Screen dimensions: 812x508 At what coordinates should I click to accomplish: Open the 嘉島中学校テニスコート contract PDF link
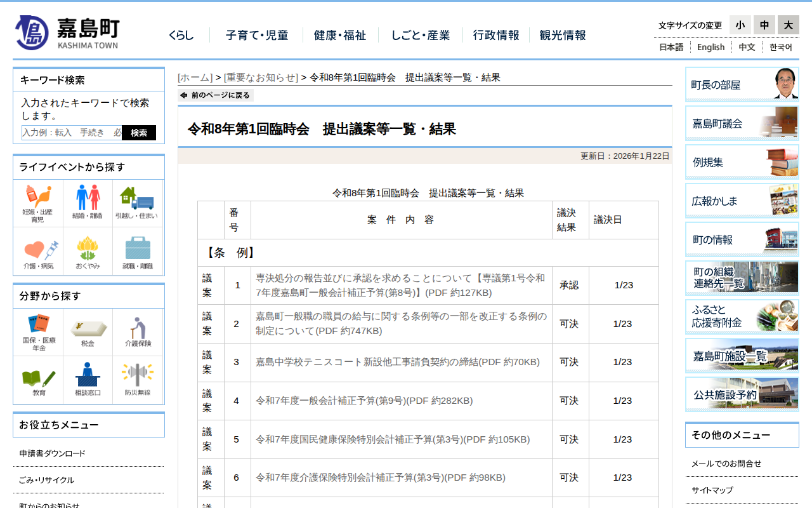pos(397,362)
